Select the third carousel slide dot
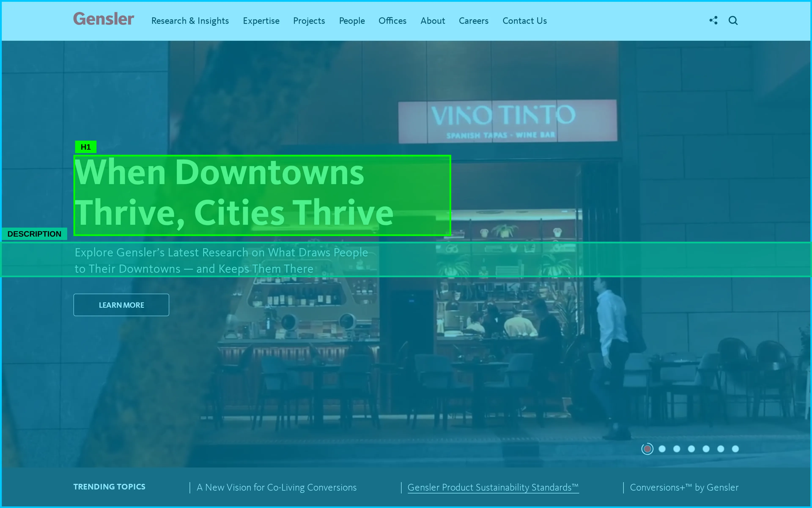The width and height of the screenshot is (812, 508). [x=677, y=449]
